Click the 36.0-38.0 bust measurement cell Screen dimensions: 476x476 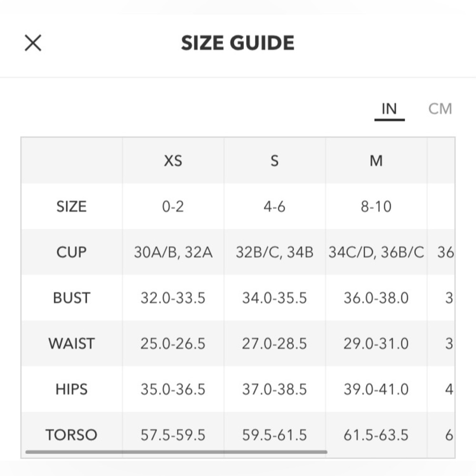click(x=376, y=298)
